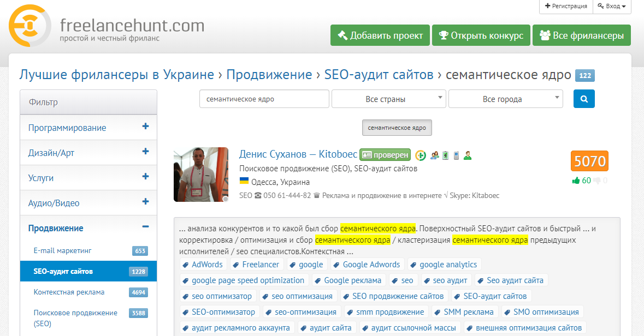Click the green проверен verified badge
Screen dimensions: 644x336
tap(385, 155)
